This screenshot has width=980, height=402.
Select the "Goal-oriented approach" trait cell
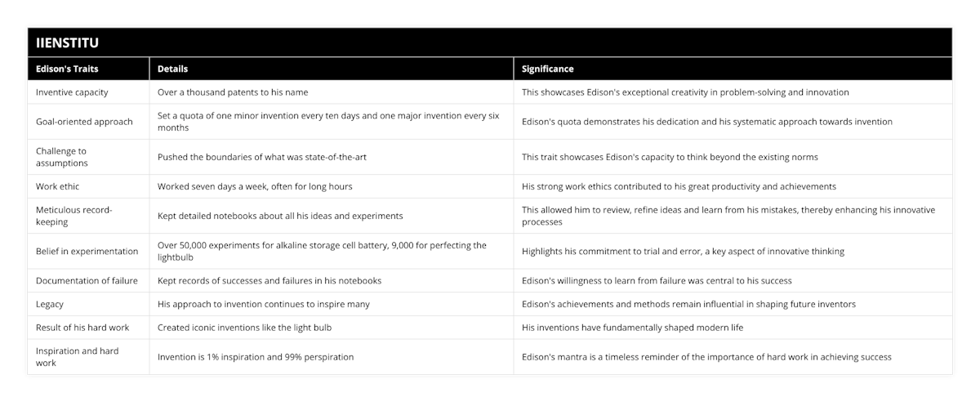84,122
